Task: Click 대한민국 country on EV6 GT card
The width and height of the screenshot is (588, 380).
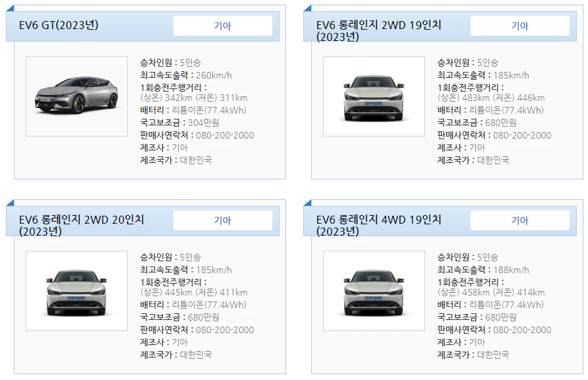Action: tap(196, 160)
